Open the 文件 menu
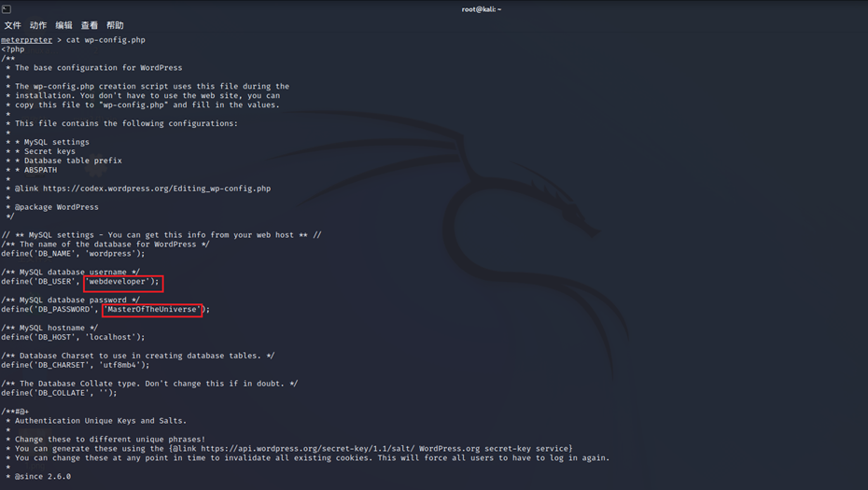Screen dimensions: 868x490 (13, 25)
